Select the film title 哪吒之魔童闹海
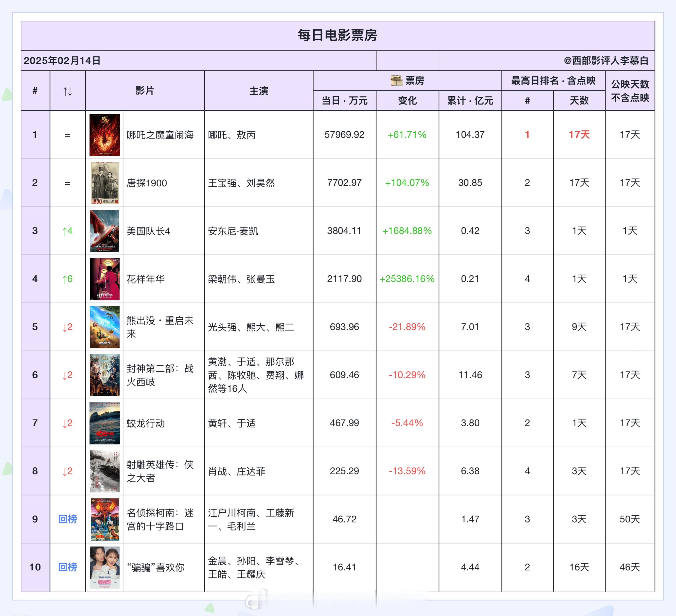Viewport: 676px width, 616px height. click(160, 135)
